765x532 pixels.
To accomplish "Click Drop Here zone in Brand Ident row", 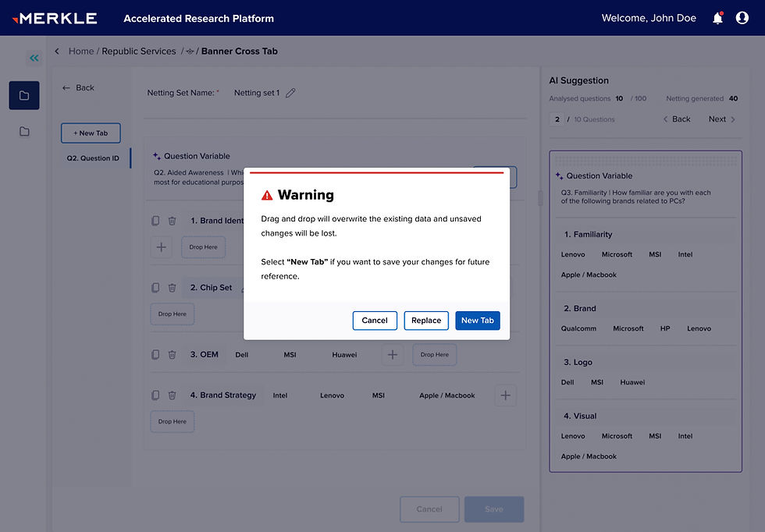I will [204, 247].
